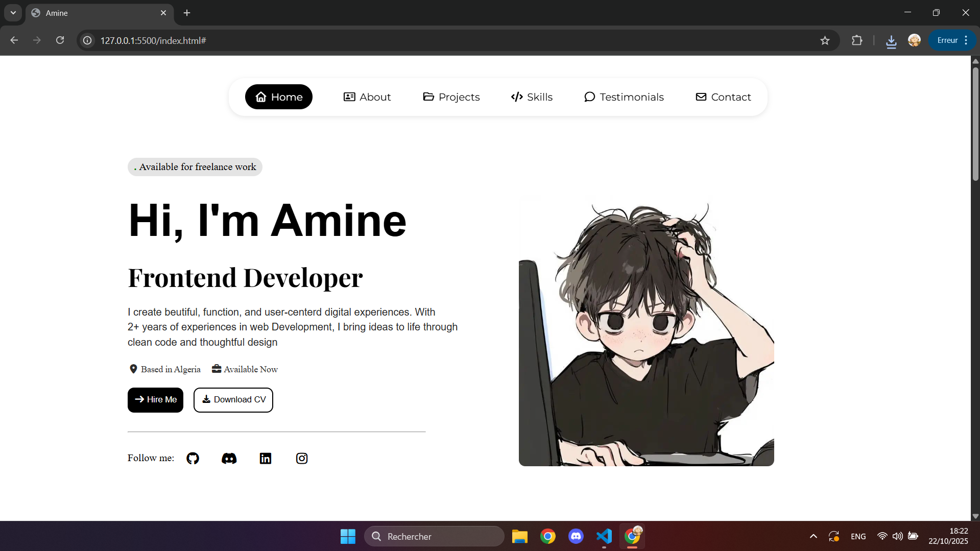Open the Instagram social icon
The image size is (980, 551).
(301, 458)
